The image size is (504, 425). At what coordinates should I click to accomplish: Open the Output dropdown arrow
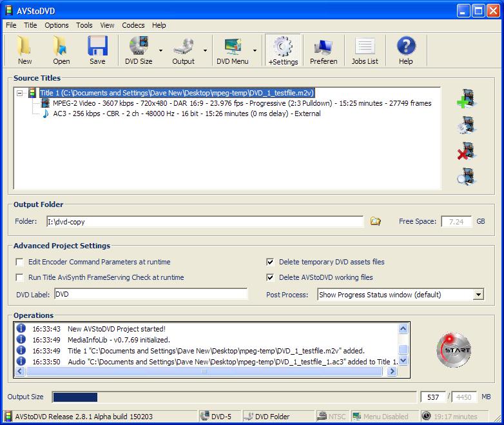(x=205, y=50)
